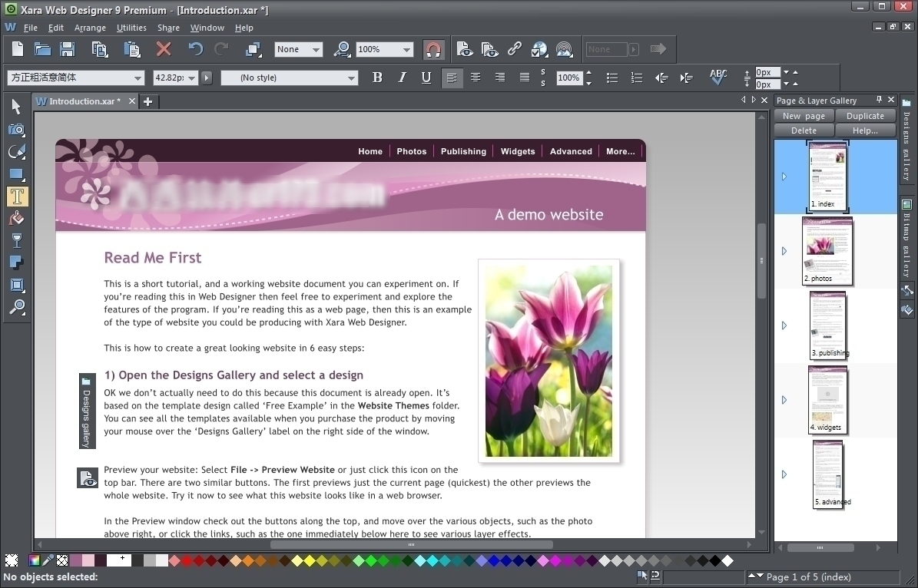Image resolution: width=918 pixels, height=588 pixels.
Task: Select the Text tool in the toolbox
Action: click(x=16, y=197)
